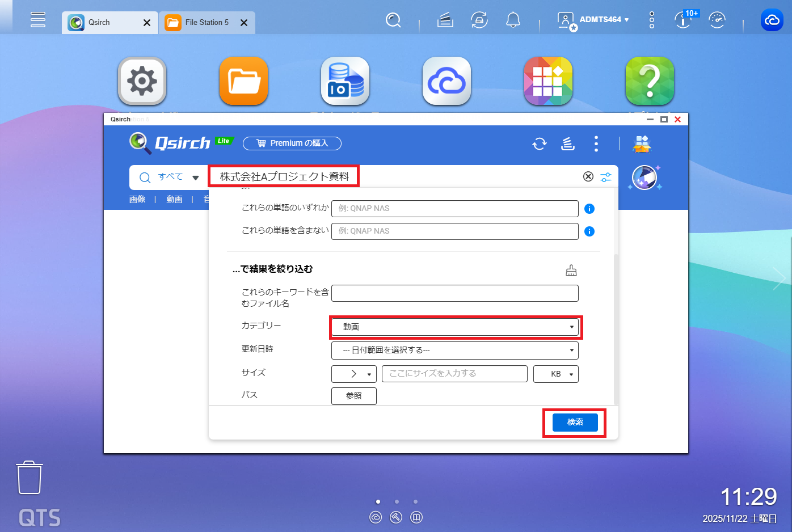The width and height of the screenshot is (792, 532).
Task: Open the Qsirch three-dot settings menu
Action: [x=596, y=144]
